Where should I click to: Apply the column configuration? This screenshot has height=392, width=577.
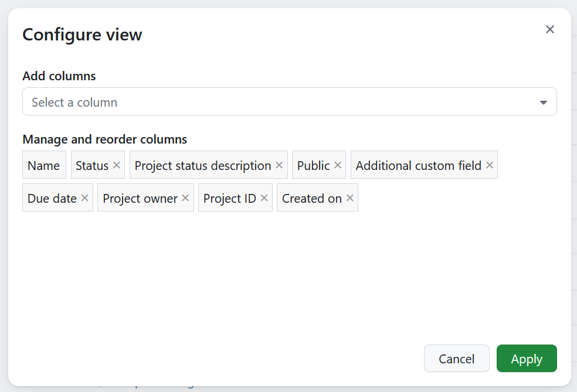point(526,359)
